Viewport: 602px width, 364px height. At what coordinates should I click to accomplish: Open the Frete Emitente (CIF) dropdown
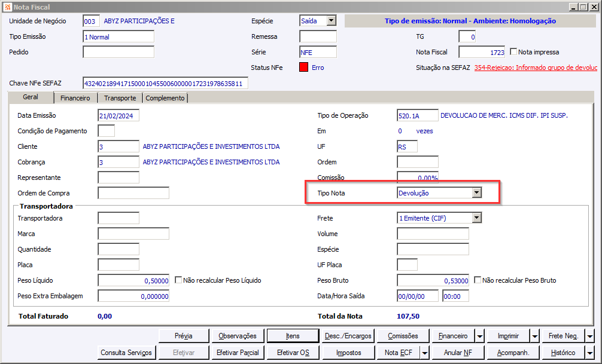point(476,218)
